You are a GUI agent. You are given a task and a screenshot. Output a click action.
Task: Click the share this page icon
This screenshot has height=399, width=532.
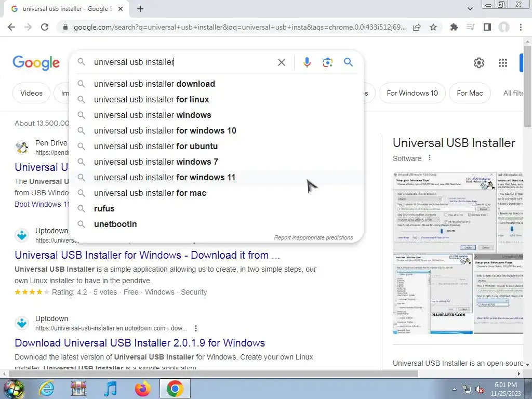[x=417, y=27]
